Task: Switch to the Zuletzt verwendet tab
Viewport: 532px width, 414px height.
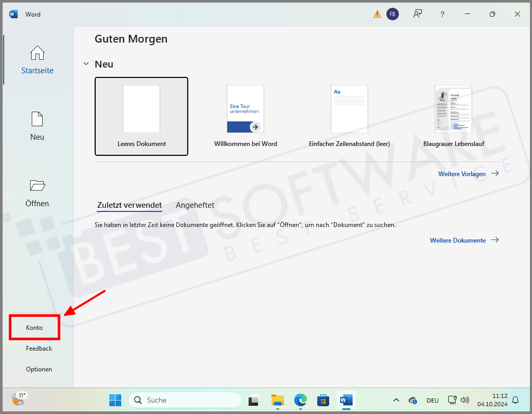Action: click(129, 205)
